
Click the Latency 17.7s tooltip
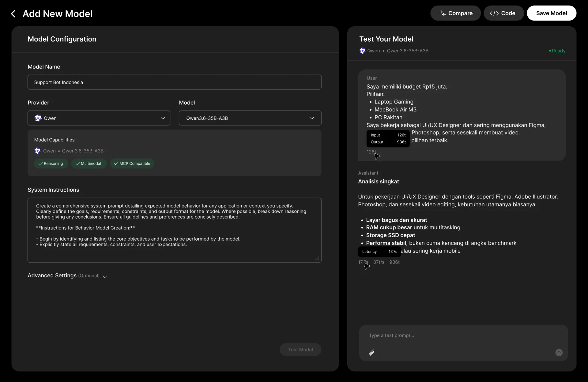(379, 252)
